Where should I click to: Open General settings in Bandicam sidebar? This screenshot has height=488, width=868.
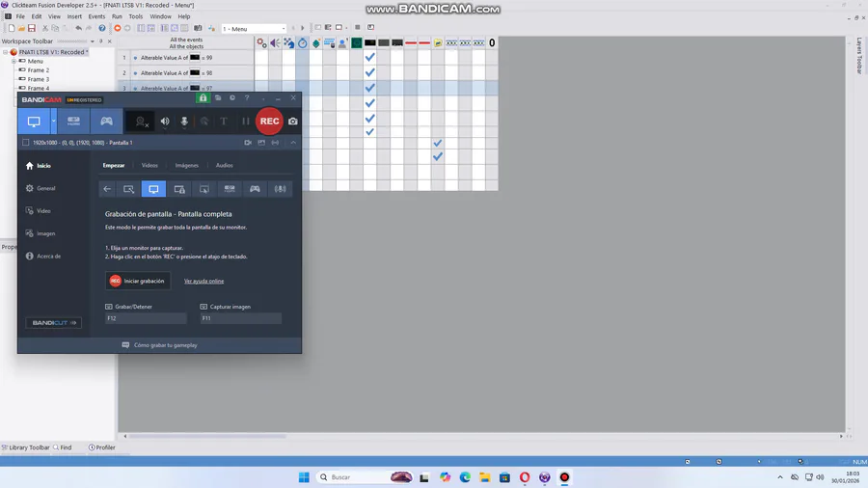tap(41, 188)
